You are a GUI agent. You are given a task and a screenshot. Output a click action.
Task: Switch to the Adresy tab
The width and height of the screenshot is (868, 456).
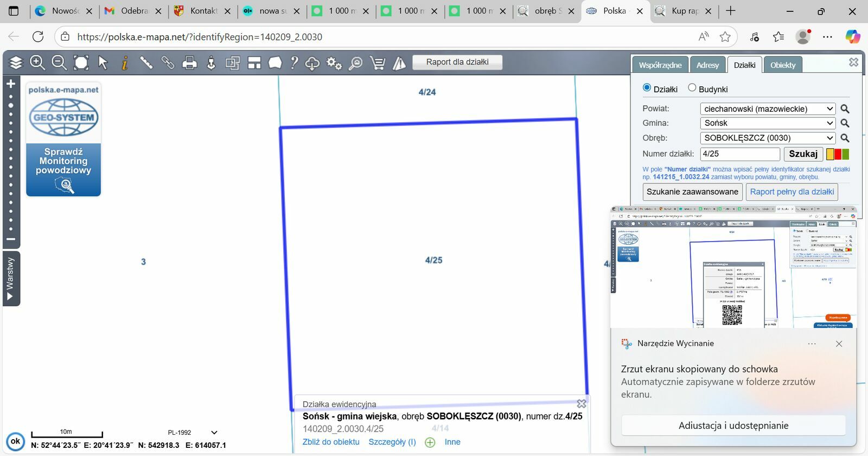click(x=707, y=65)
